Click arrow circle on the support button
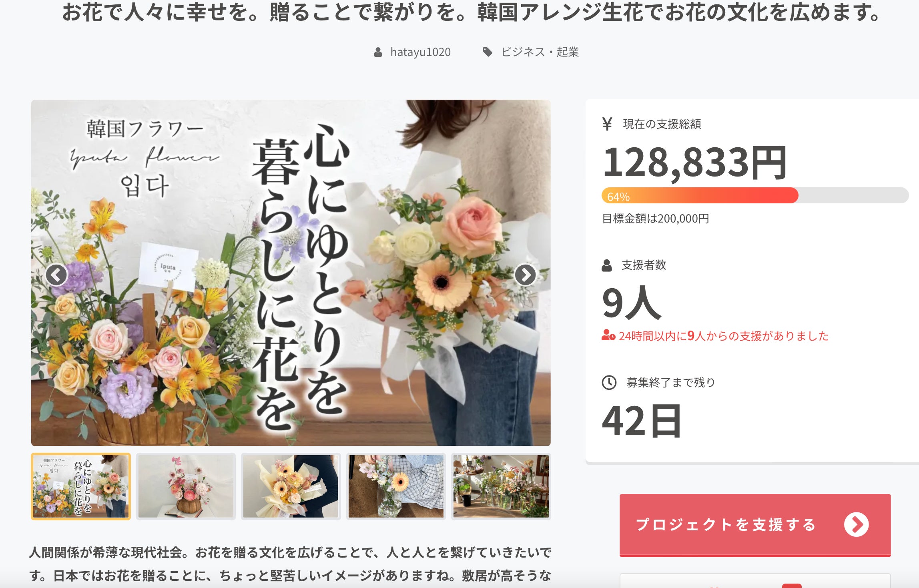Image resolution: width=919 pixels, height=588 pixels. [857, 524]
